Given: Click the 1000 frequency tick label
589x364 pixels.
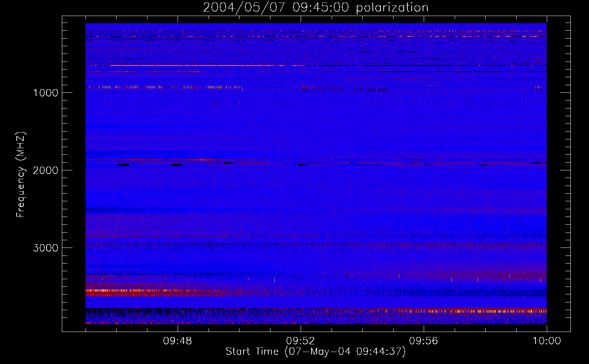Looking at the screenshot, I should [46, 93].
